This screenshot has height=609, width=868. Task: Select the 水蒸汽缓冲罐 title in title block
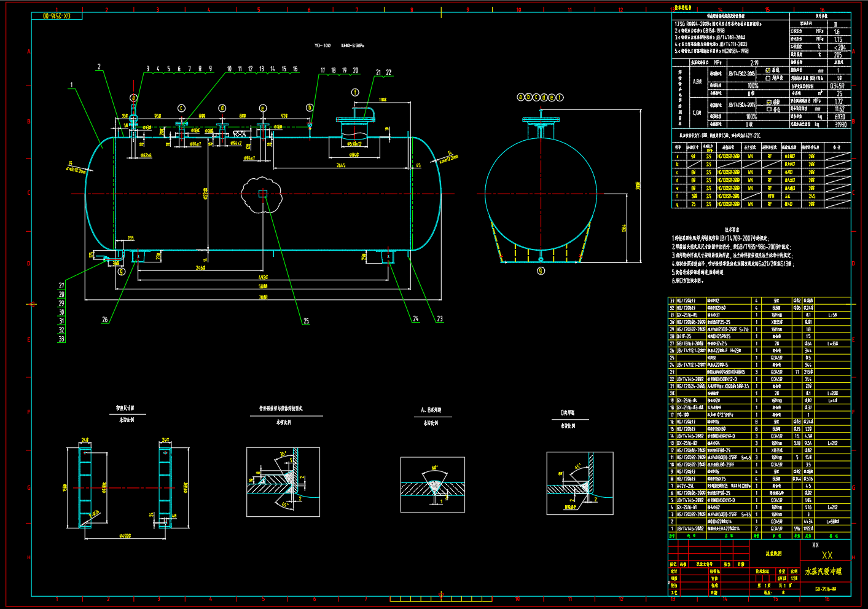823,572
